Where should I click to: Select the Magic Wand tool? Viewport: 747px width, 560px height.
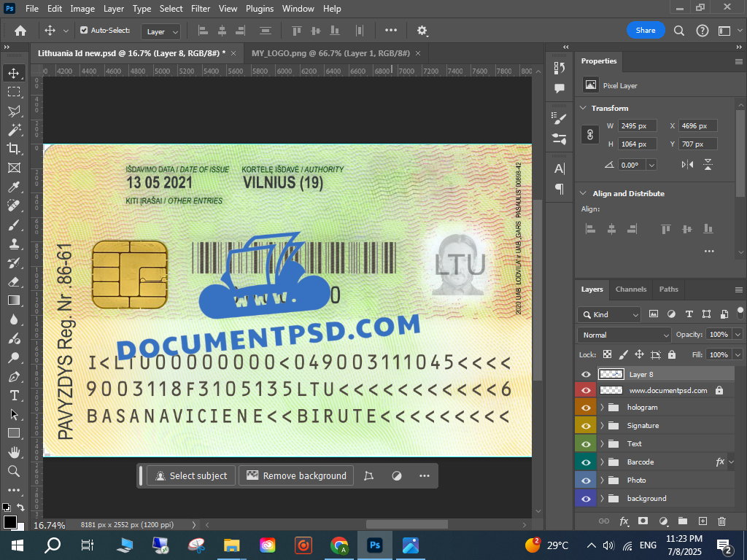14,130
